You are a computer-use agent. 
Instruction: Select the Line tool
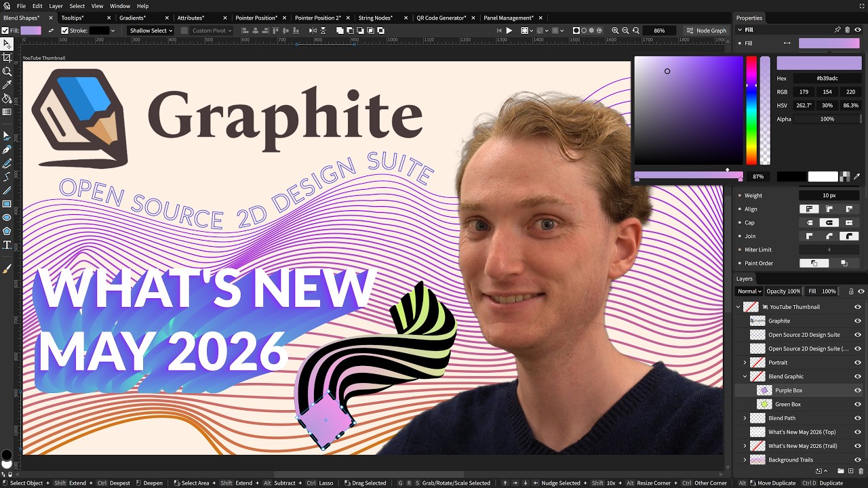7,190
